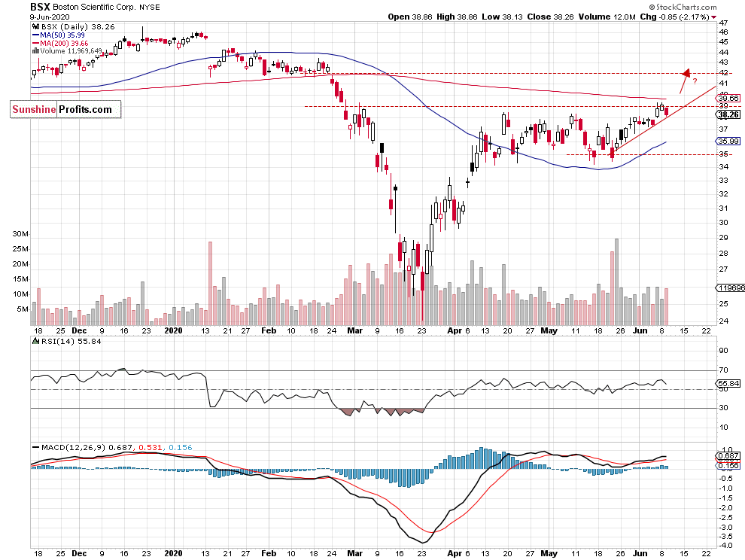The image size is (745, 560).
Task: Click the 24 price axis label
Action: click(x=723, y=321)
